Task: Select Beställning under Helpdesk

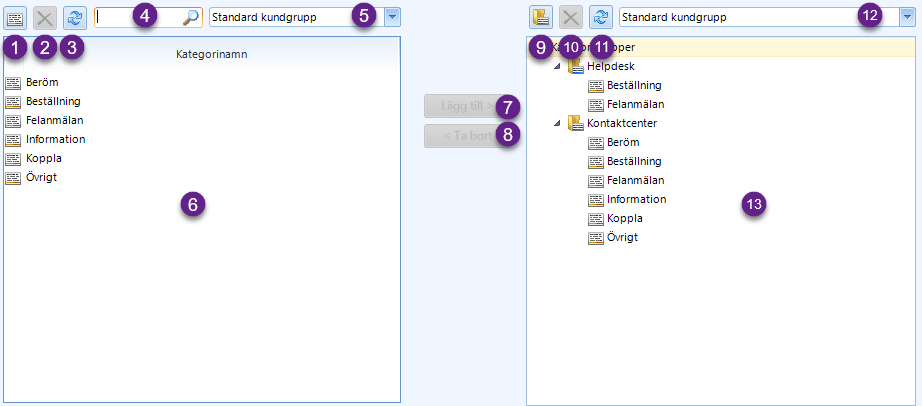Action: coord(634,85)
